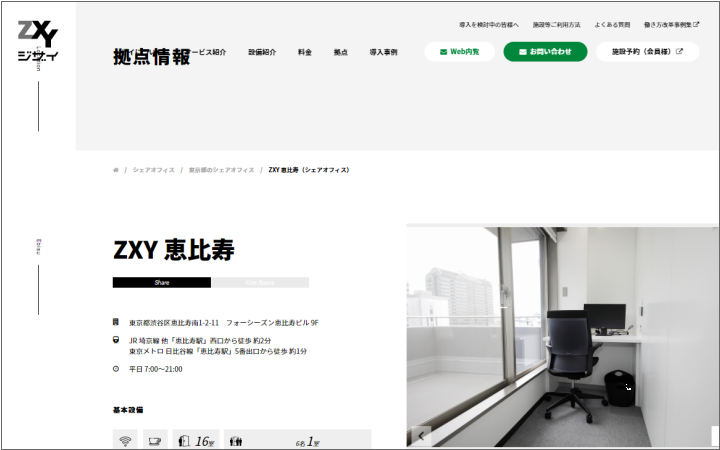Click the JR 埼京線 access line
The image size is (720, 450).
point(200,341)
